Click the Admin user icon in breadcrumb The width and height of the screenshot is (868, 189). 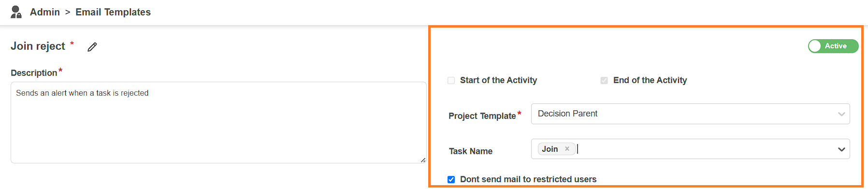16,12
